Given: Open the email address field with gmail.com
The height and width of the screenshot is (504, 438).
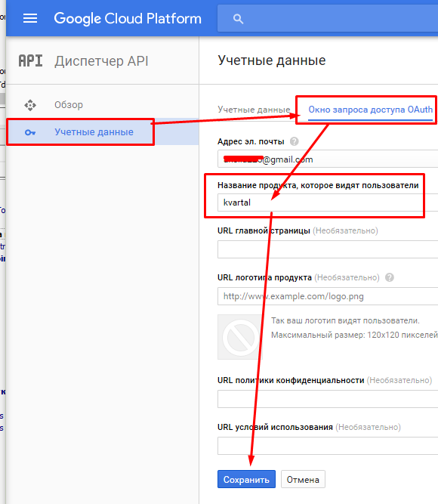Looking at the screenshot, I should point(328,159).
